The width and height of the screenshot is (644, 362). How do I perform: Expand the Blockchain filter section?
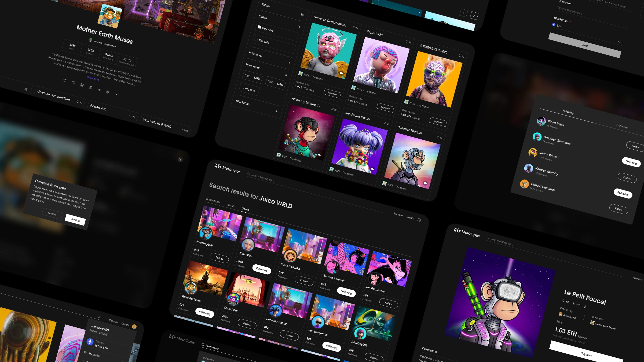pyautogui.click(x=276, y=111)
